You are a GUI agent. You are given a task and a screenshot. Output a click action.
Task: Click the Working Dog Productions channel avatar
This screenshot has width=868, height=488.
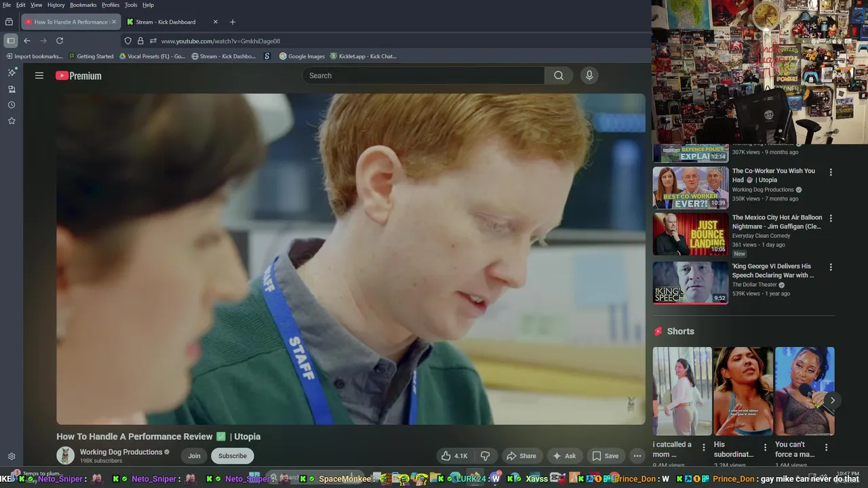pos(66,455)
